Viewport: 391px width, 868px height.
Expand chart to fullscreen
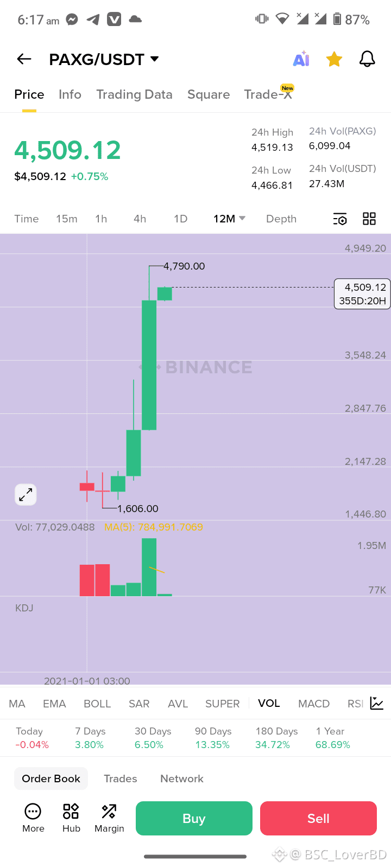coord(26,495)
